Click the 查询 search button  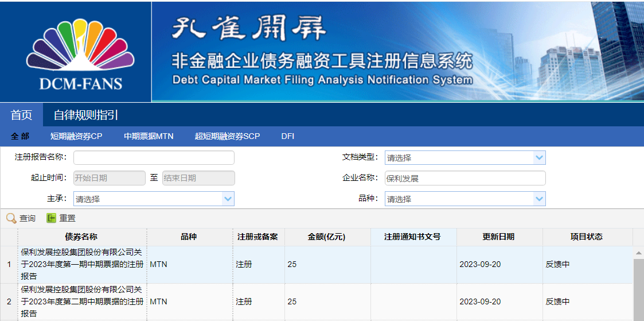(21, 218)
